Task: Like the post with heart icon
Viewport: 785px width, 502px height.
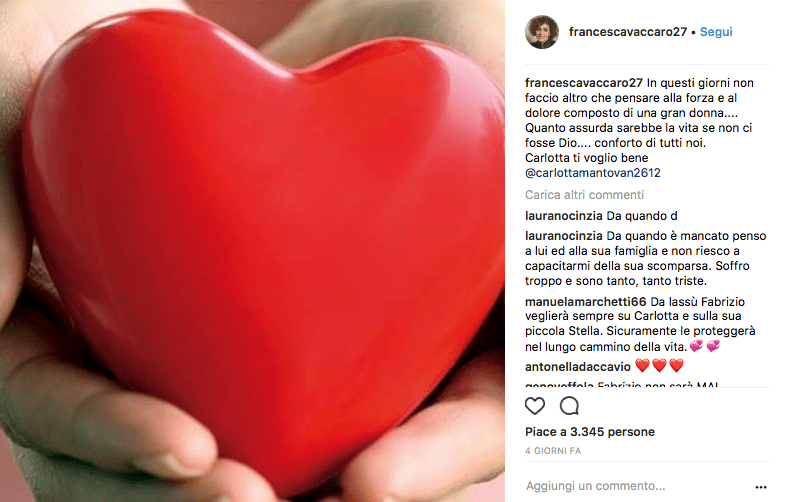Action: point(535,406)
